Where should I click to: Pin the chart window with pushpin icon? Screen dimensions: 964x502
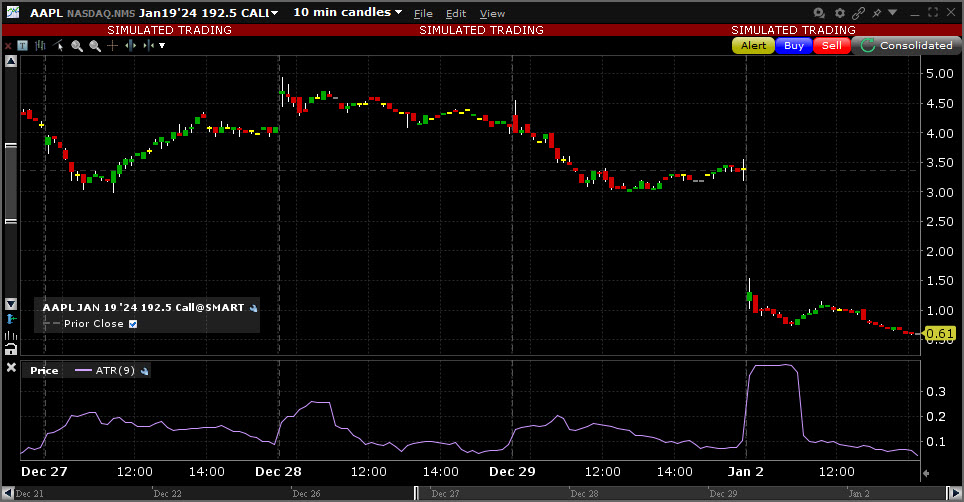click(877, 13)
